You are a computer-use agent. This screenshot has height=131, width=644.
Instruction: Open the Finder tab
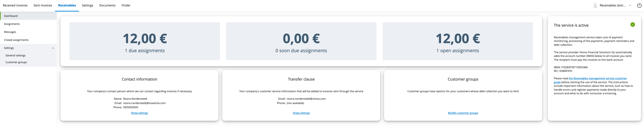(x=126, y=5)
